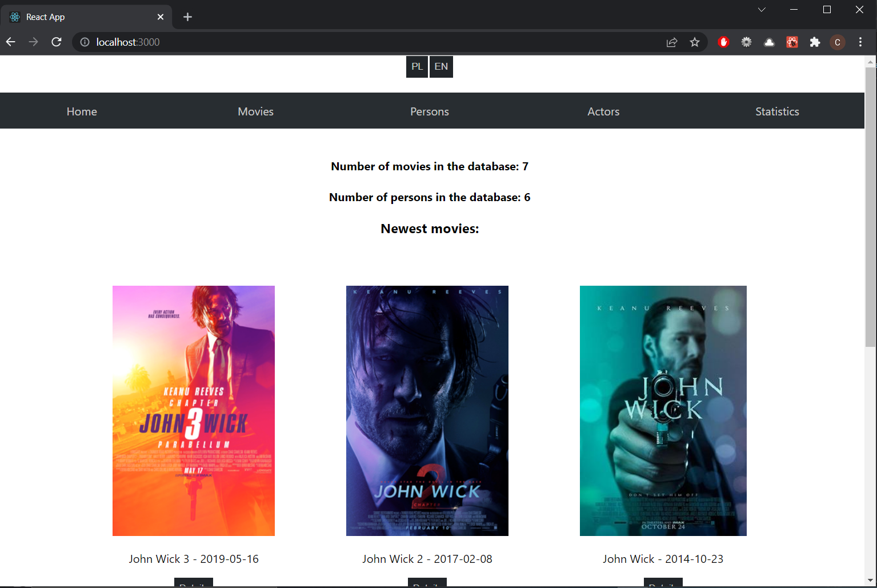Click the share icon in the toolbar
The image size is (877, 588).
(671, 42)
